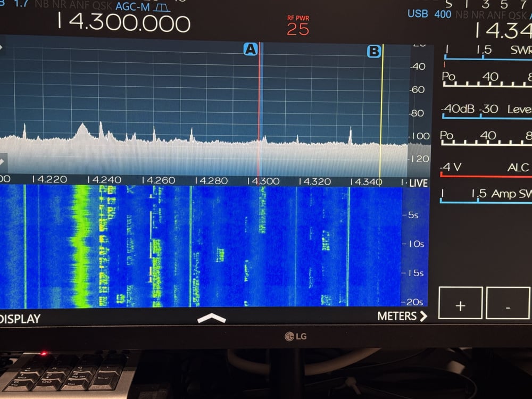Select the VFO A marker on the panadapter
Image resolution: width=532 pixels, height=399 pixels.
click(x=251, y=49)
